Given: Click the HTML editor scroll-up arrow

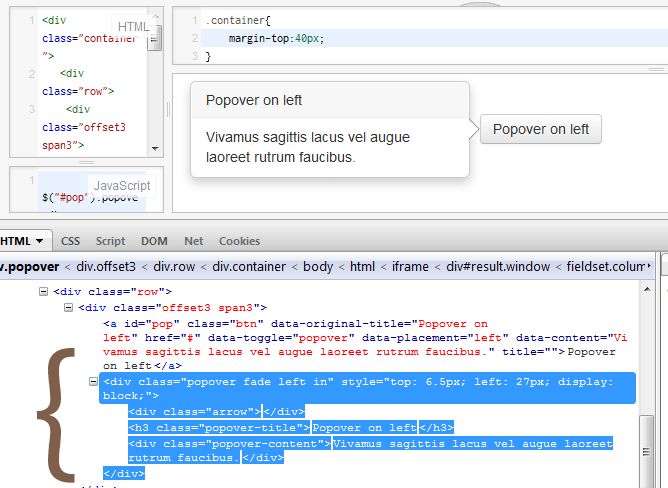Looking at the screenshot, I should point(155,16).
